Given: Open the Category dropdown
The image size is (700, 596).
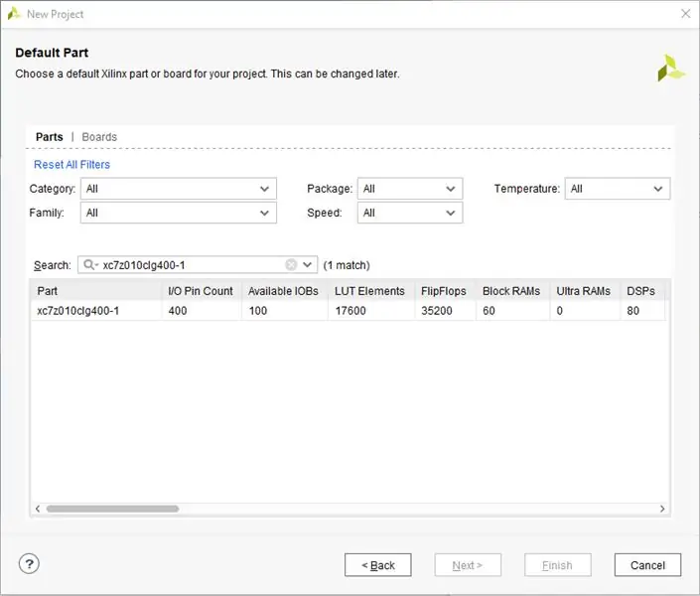Looking at the screenshot, I should pos(179,189).
